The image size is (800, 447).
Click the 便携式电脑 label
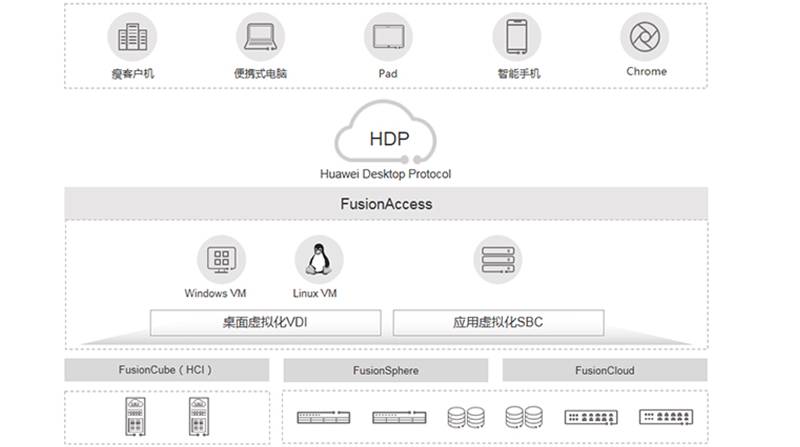tap(260, 74)
